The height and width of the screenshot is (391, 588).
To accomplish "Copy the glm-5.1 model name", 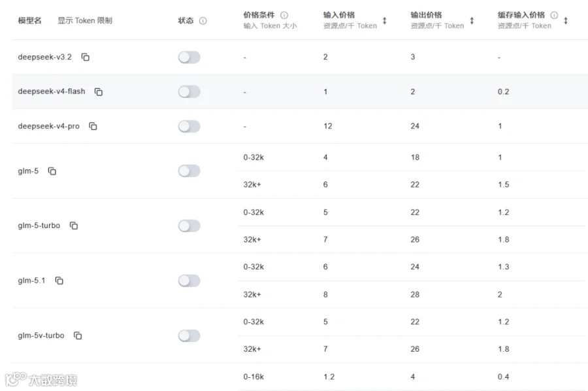I will [x=59, y=280].
